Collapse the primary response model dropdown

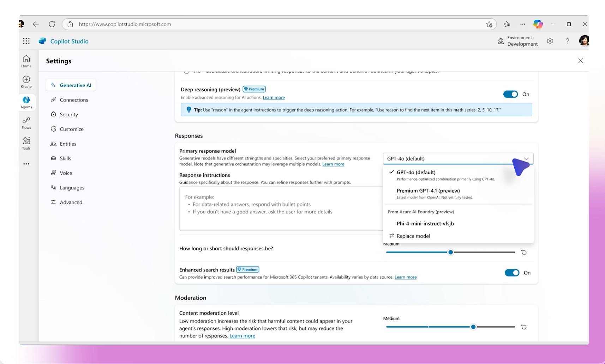[x=526, y=159]
